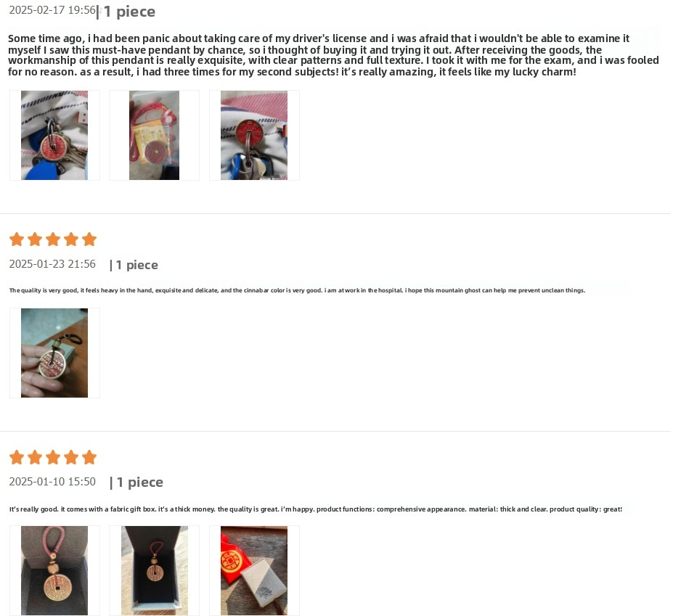Click the fabric gift box review text
673x616 pixels.
(316, 509)
